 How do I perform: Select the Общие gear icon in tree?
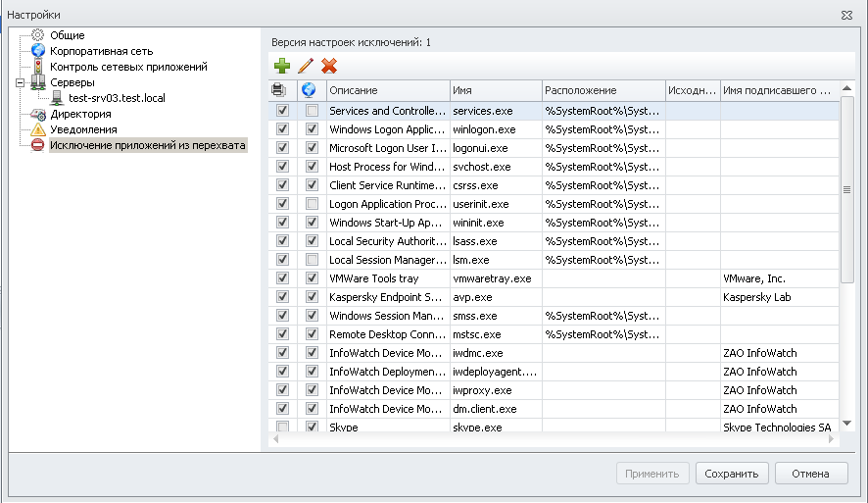pos(38,35)
